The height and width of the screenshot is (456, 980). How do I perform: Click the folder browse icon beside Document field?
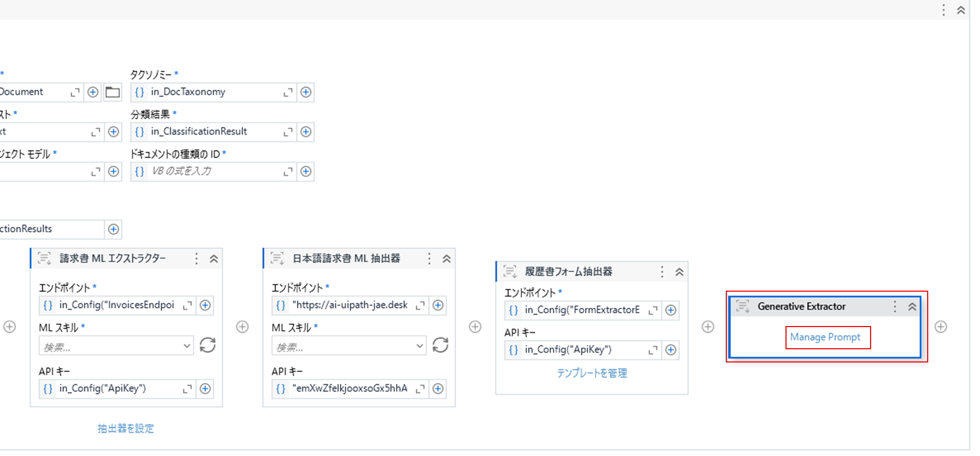click(113, 92)
